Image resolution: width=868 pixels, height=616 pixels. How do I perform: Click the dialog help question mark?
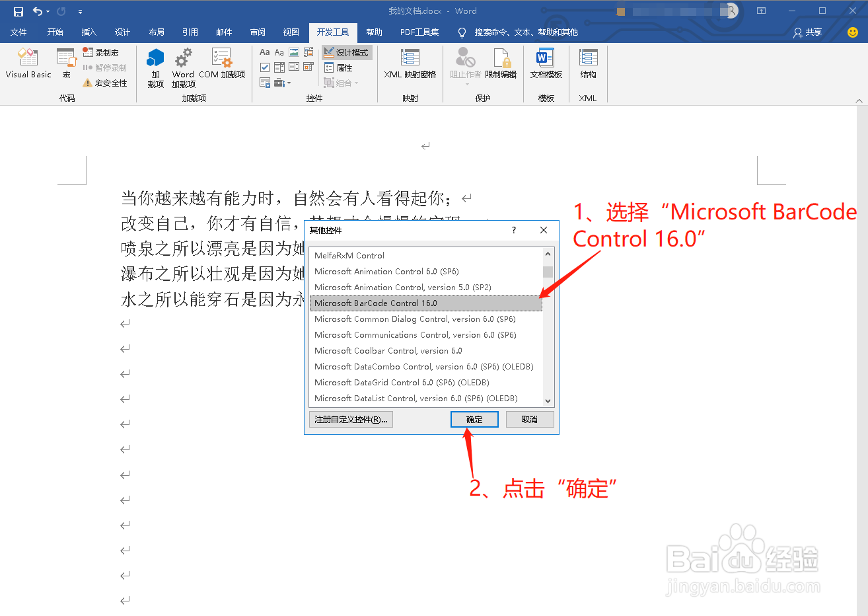(x=514, y=230)
